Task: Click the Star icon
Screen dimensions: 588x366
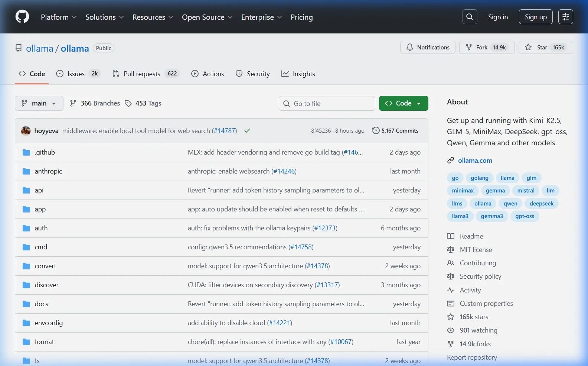Action: [528, 47]
